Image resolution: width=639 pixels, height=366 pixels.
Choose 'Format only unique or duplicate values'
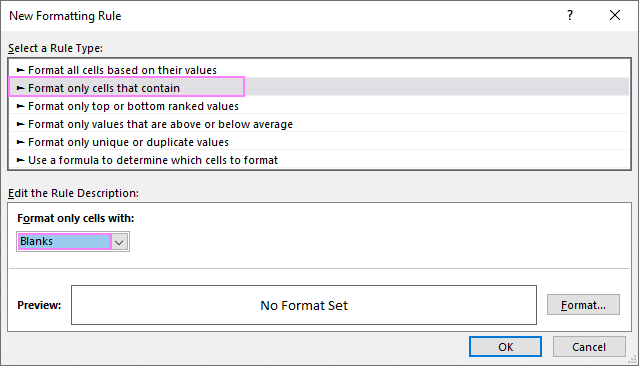click(319, 142)
